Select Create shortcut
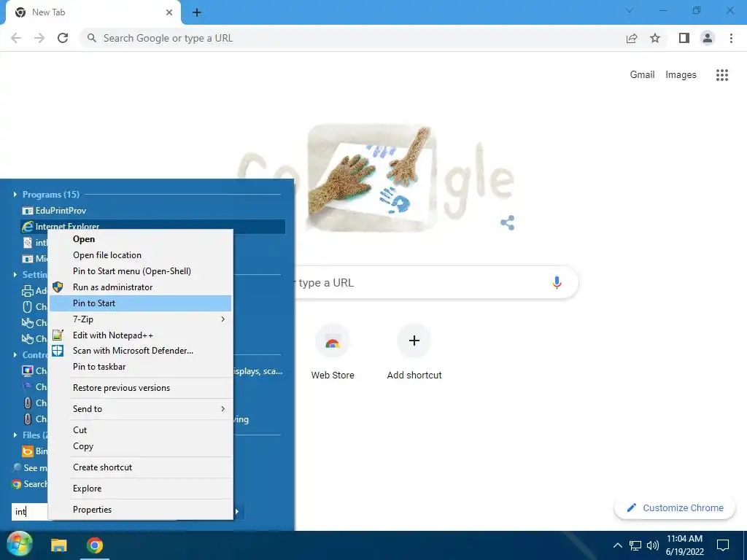The width and height of the screenshot is (747, 560). pos(141,467)
